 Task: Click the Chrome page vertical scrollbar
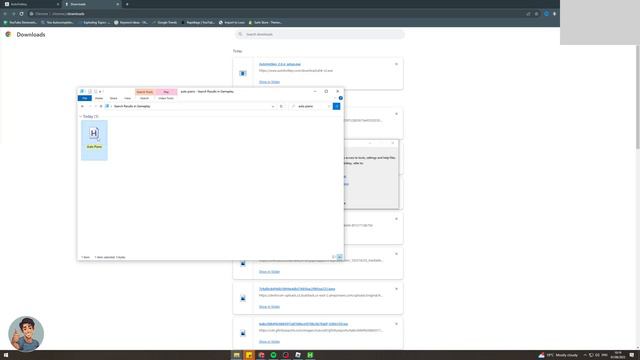[638, 97]
